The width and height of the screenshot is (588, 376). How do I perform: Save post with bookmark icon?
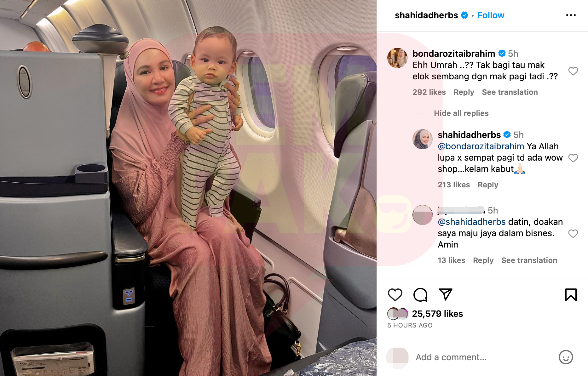(571, 295)
